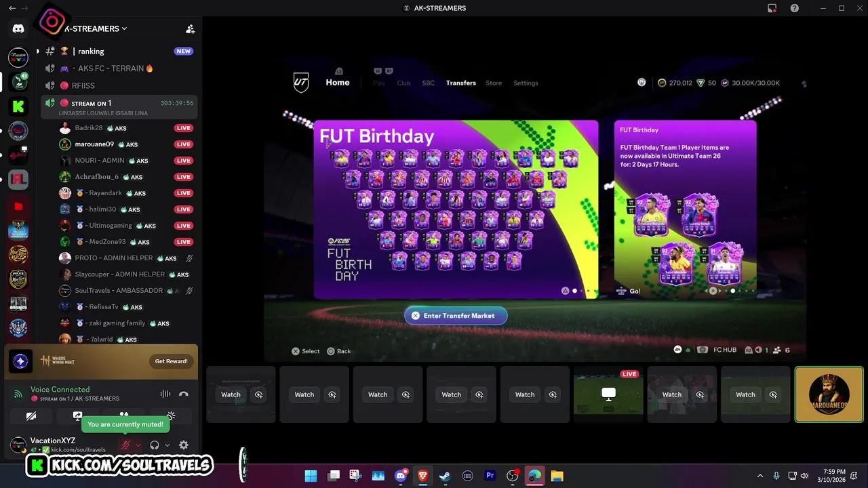This screenshot has width=868, height=488.
Task: Switch to Discord on the taskbar
Action: (400, 476)
